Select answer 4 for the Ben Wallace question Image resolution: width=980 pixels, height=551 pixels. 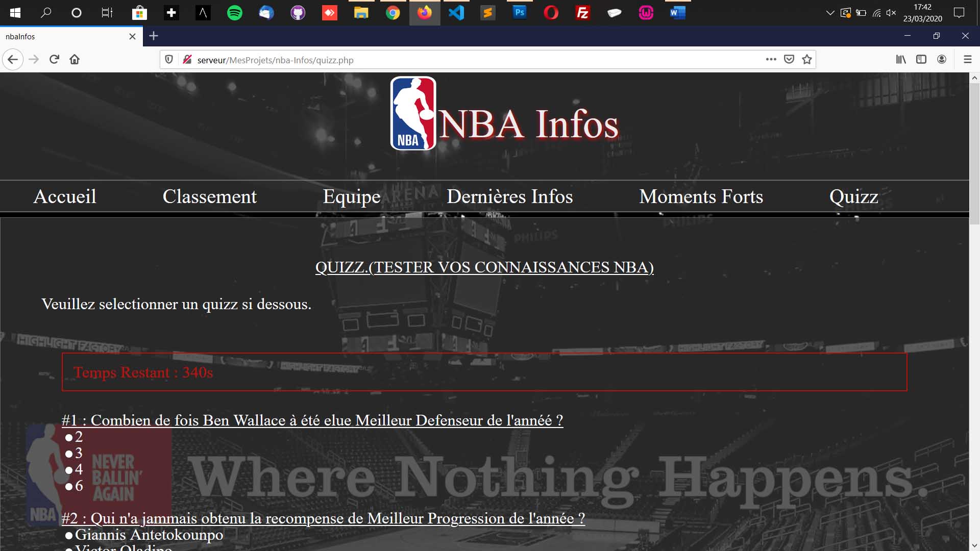coord(69,470)
